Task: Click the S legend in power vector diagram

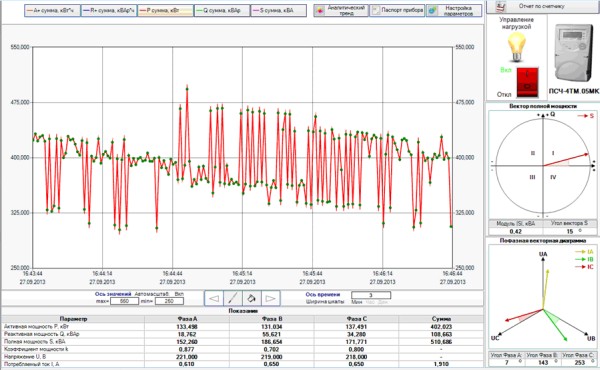Action: [585, 116]
